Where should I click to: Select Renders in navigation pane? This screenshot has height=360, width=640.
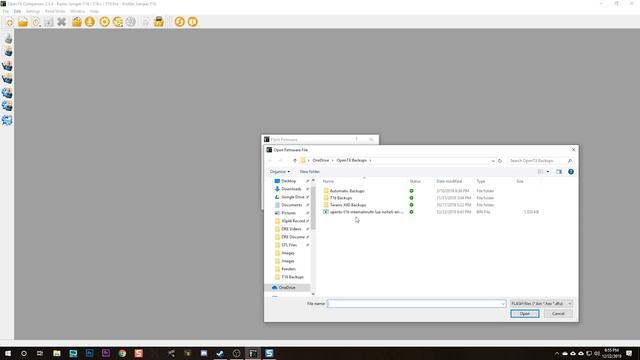[289, 269]
